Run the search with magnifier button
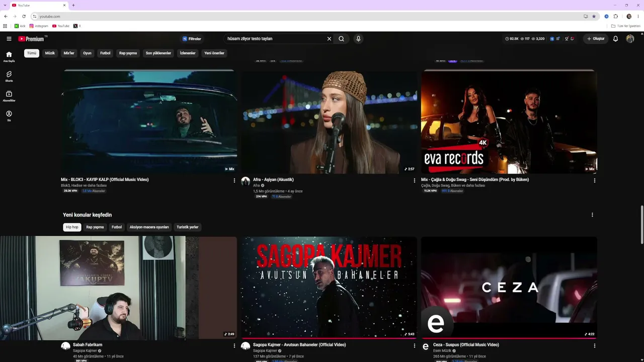This screenshot has height=362, width=644. click(341, 39)
